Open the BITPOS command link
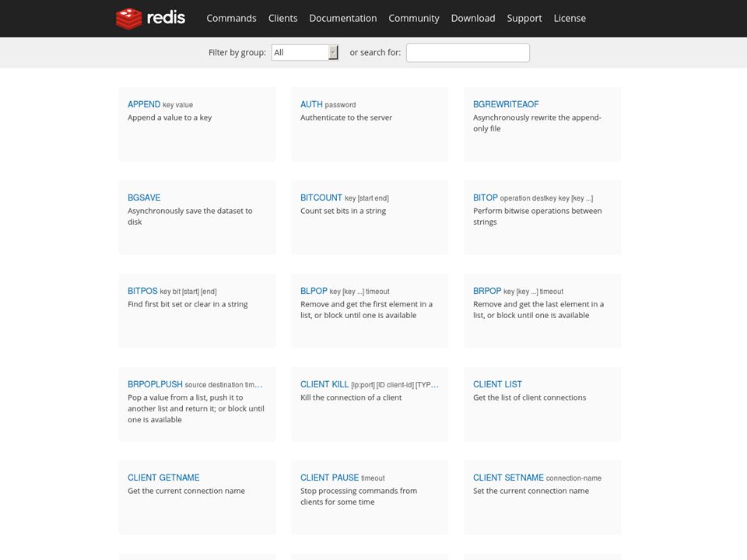The width and height of the screenshot is (747, 560). (142, 291)
